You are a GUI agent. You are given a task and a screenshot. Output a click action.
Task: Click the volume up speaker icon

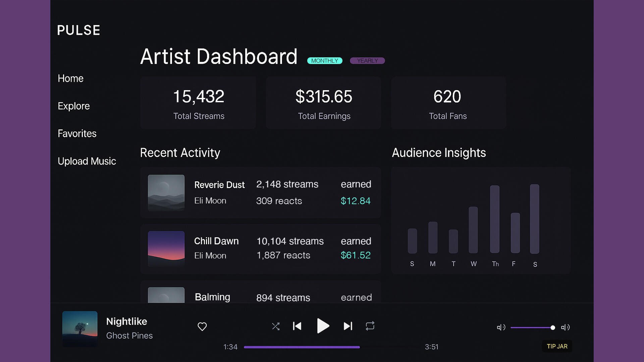click(x=565, y=327)
